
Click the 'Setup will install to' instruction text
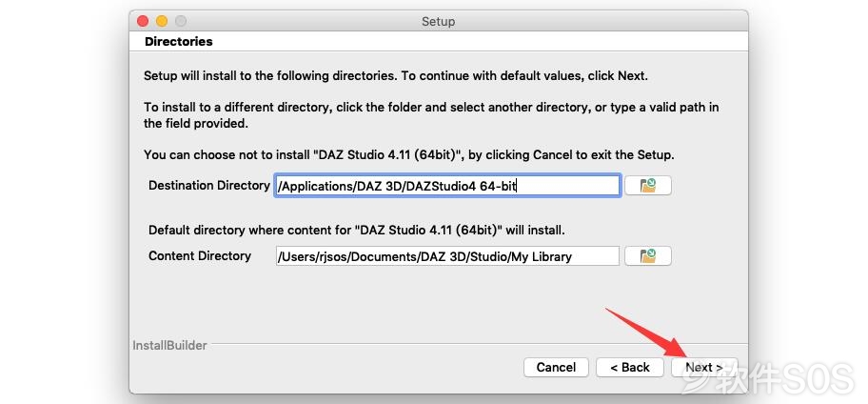pos(396,76)
